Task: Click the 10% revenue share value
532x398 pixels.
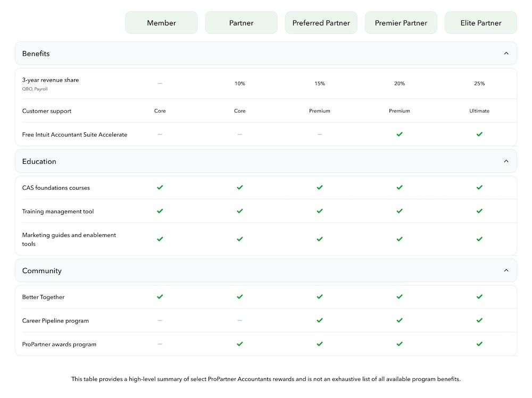Action: pos(240,83)
